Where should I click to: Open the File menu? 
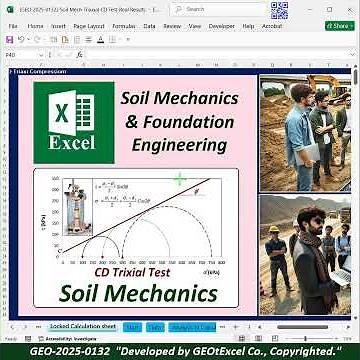(x=13, y=26)
